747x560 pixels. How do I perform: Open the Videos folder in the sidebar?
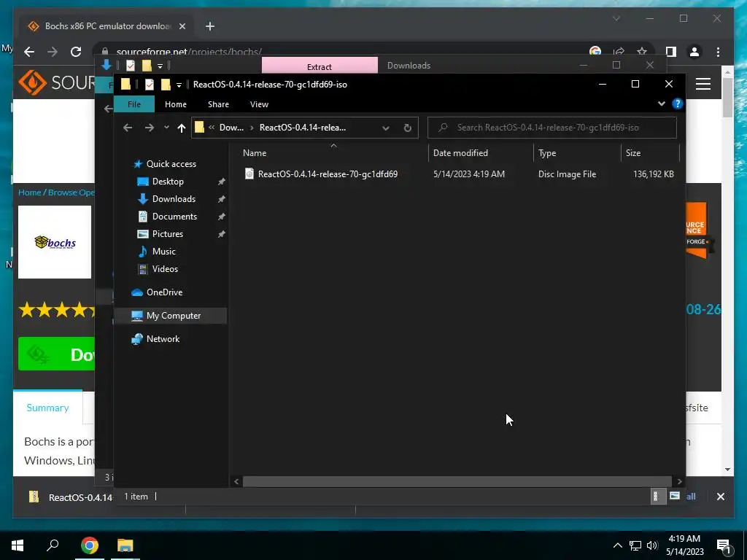pyautogui.click(x=165, y=269)
